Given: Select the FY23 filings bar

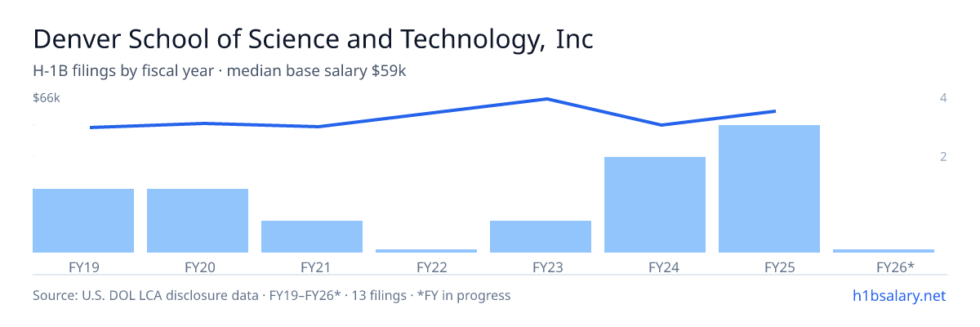Looking at the screenshot, I should (541, 236).
